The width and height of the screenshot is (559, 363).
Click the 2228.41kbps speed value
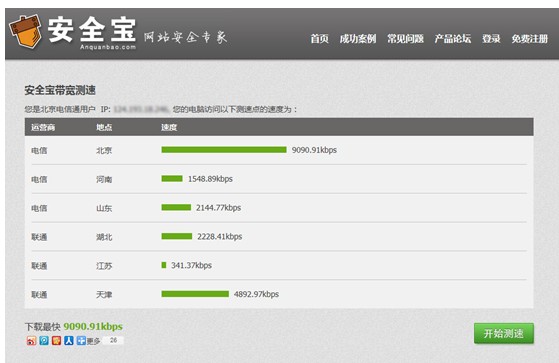(x=220, y=236)
